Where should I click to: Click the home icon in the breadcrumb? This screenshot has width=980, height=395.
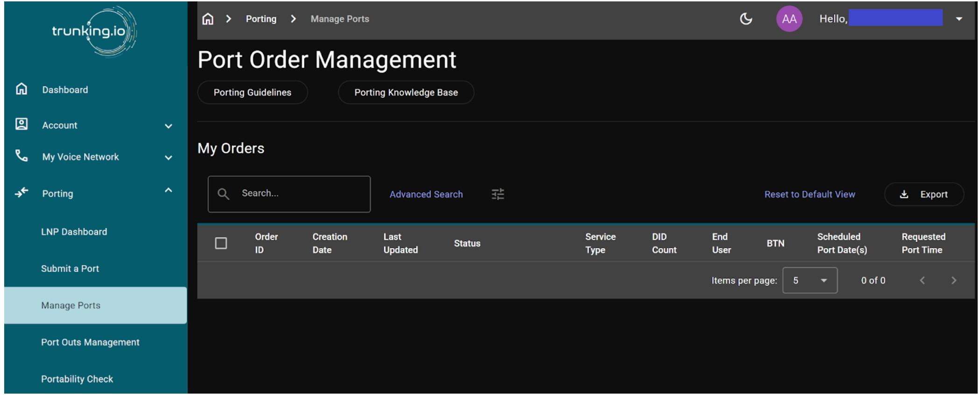pos(208,19)
